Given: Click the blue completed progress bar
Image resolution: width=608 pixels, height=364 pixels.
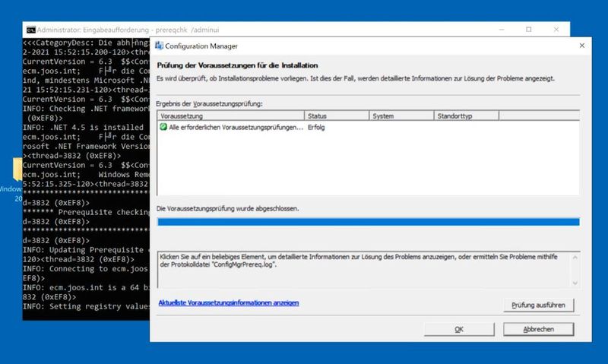Looking at the screenshot, I should pyautogui.click(x=369, y=222).
